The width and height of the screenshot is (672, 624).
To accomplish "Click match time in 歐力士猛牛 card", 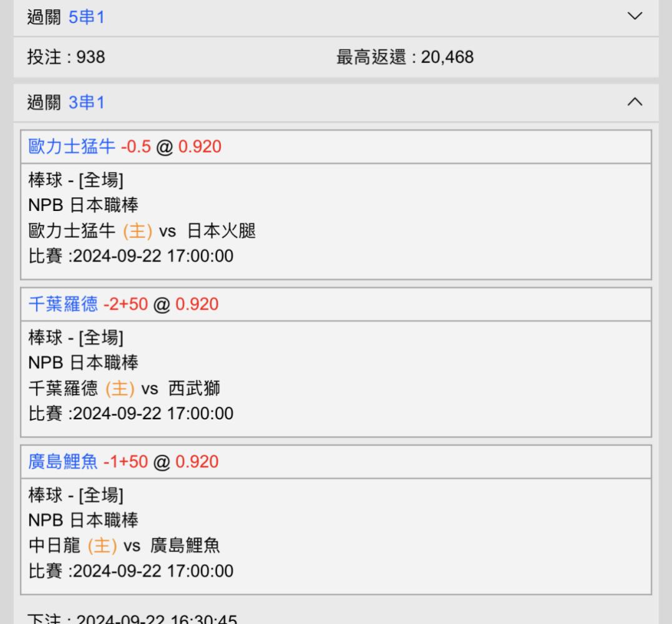I will (x=130, y=256).
